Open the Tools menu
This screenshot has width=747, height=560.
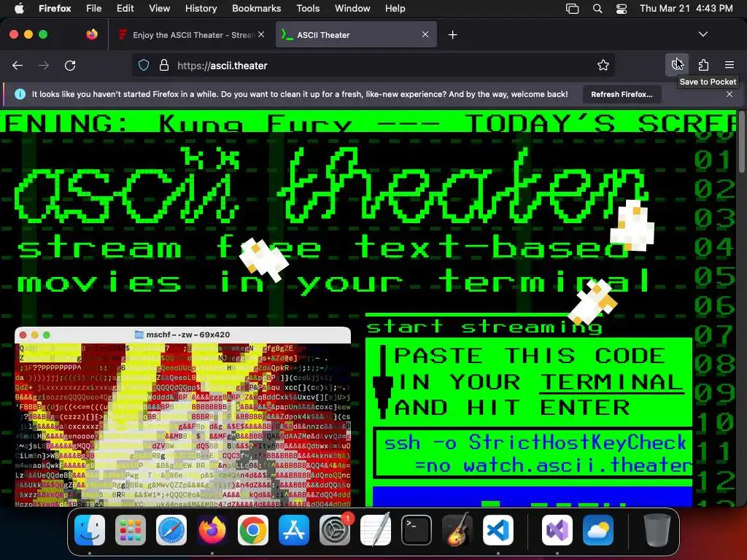pyautogui.click(x=308, y=8)
